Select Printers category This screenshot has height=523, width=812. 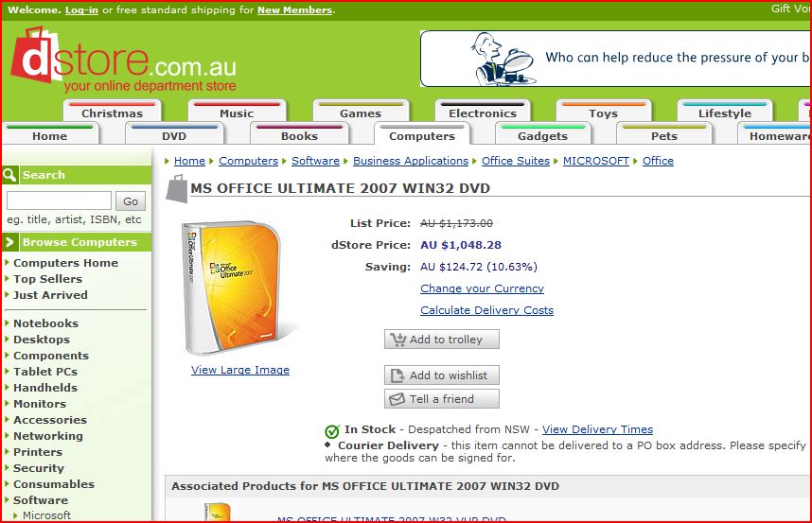pos(38,452)
